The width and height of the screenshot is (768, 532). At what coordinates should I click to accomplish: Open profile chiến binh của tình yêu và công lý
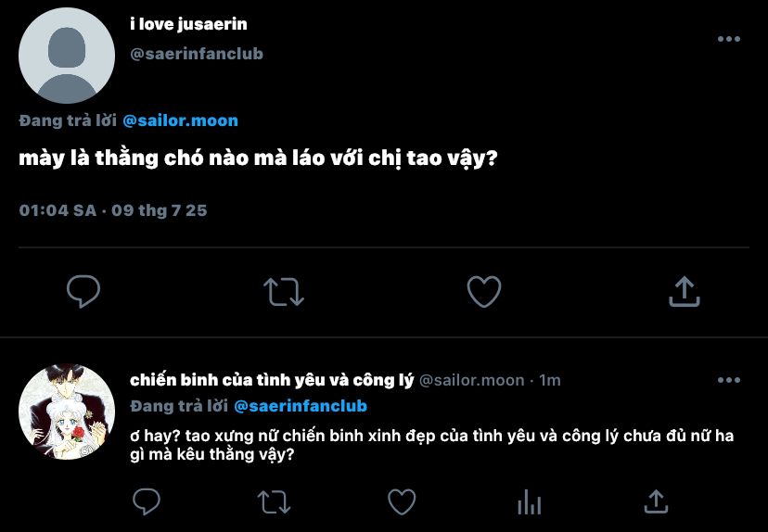(272, 380)
